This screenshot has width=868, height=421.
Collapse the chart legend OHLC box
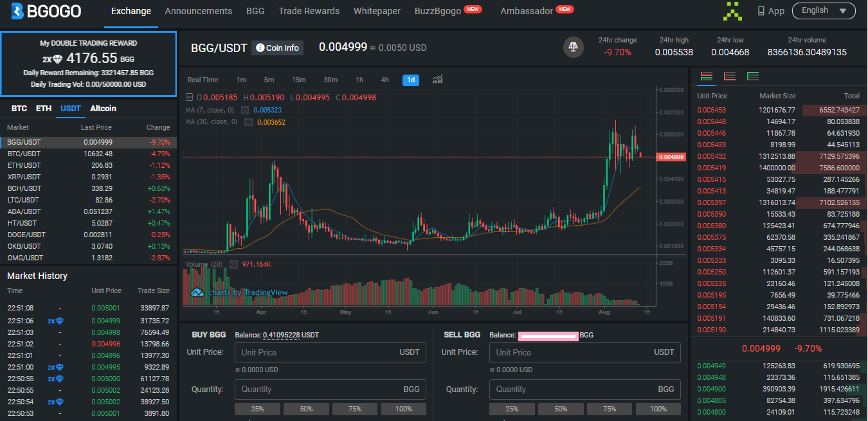pyautogui.click(x=189, y=98)
